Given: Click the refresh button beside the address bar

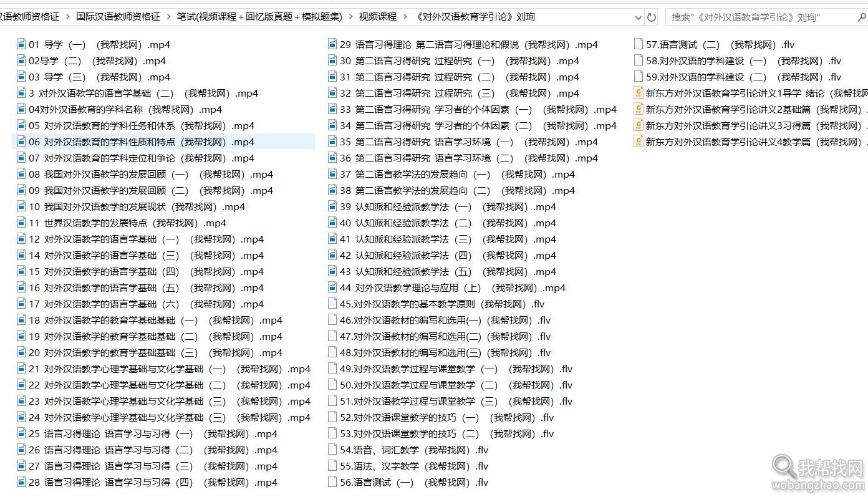Looking at the screenshot, I should point(652,17).
